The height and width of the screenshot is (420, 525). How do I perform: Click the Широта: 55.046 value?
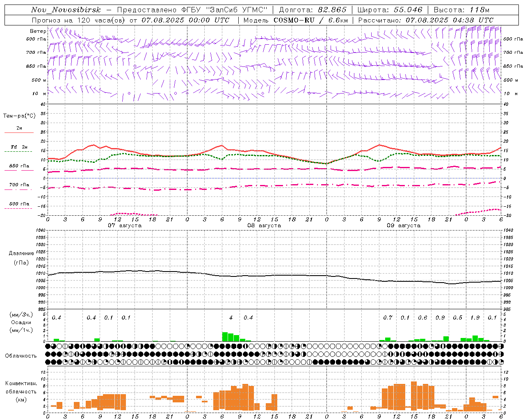tap(390, 10)
